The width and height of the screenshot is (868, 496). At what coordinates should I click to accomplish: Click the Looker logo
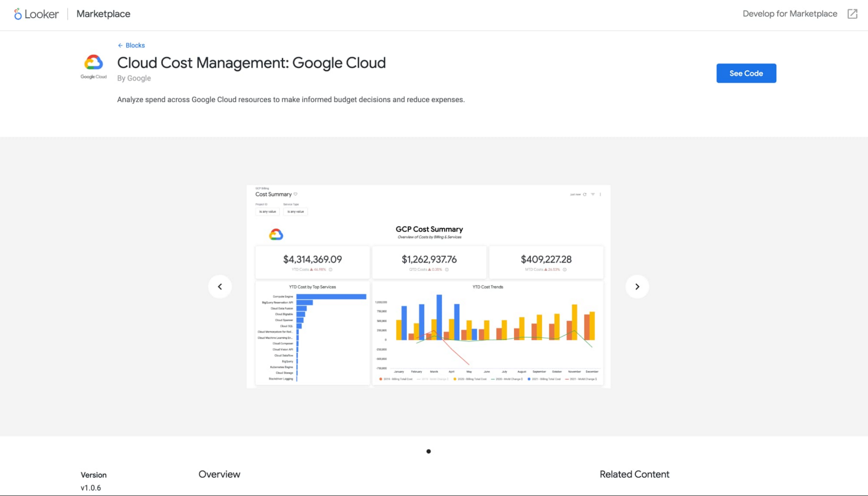[x=36, y=14]
